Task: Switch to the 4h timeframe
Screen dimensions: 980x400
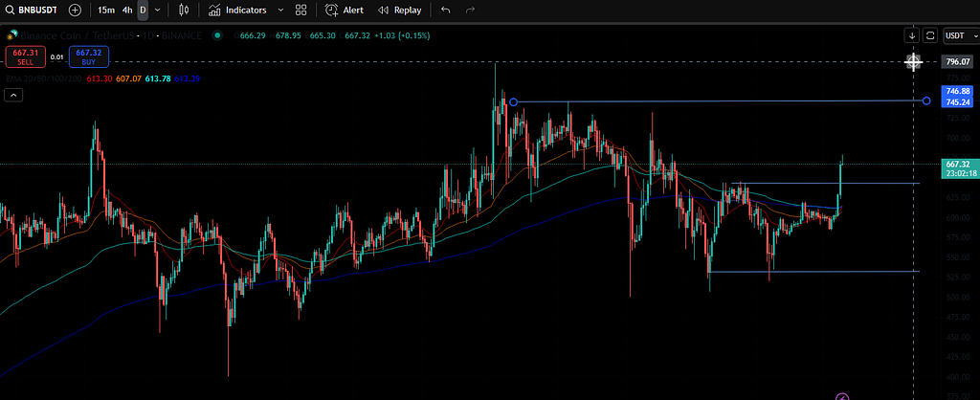Action: tap(126, 10)
